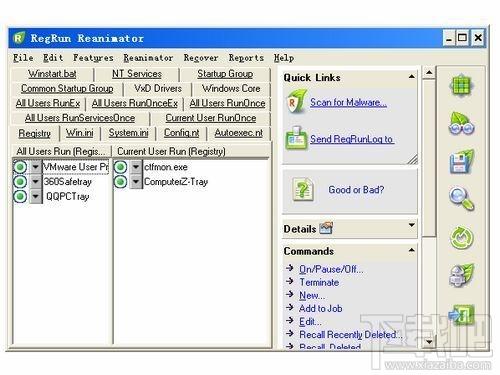Open dropdown arrow beside 360Safetray
The height and width of the screenshot is (375, 500).
tap(35, 182)
